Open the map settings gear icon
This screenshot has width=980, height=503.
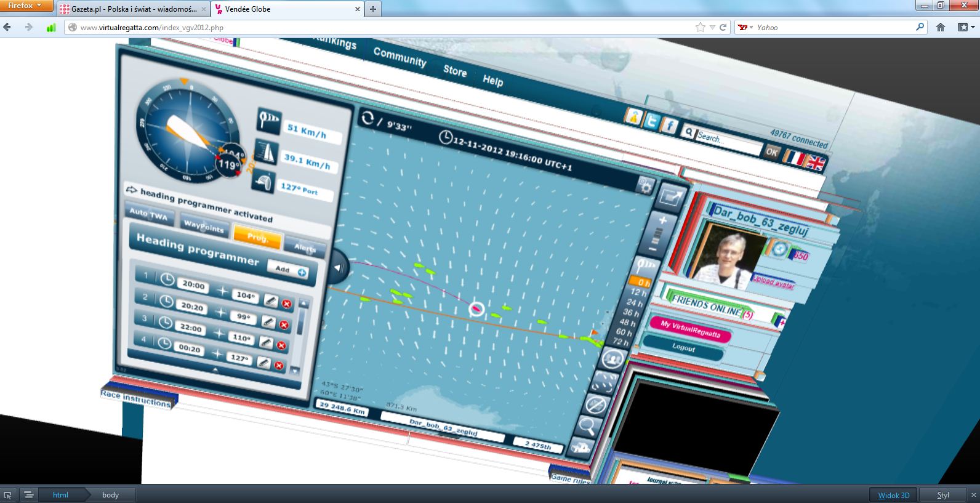pyautogui.click(x=645, y=185)
